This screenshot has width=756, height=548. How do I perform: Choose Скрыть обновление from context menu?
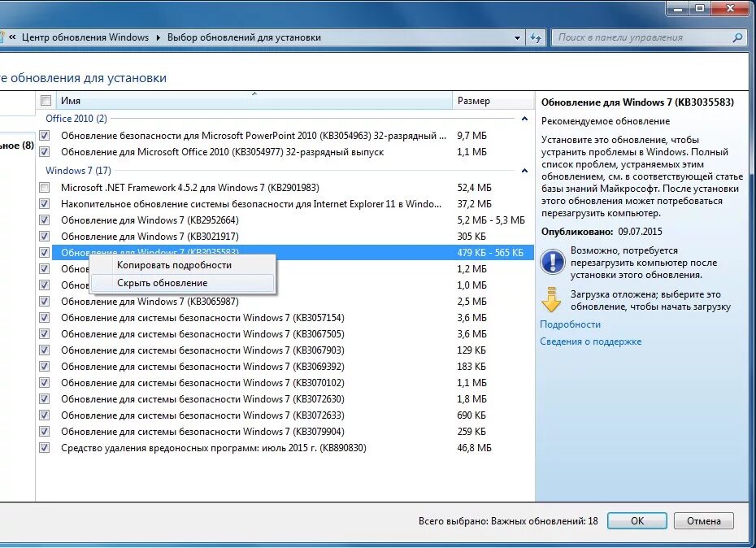[x=182, y=283]
